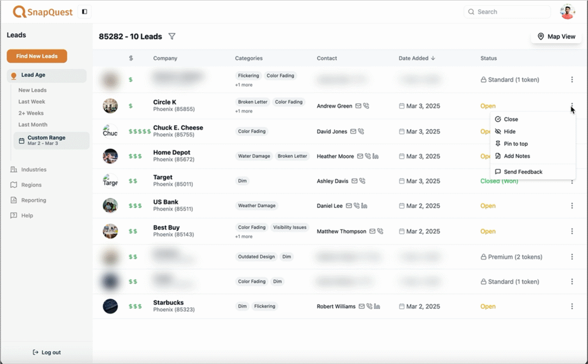The width and height of the screenshot is (588, 364).
Task: Click the Target company name
Action: pos(163,177)
